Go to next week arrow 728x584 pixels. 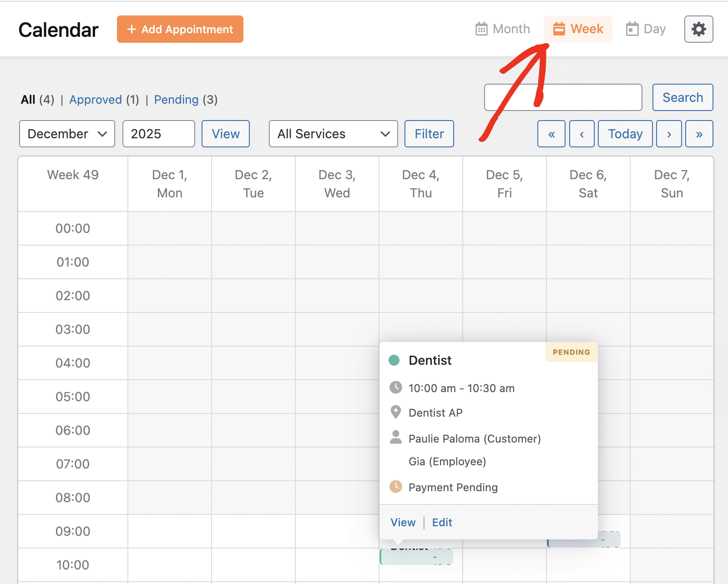[x=668, y=134]
